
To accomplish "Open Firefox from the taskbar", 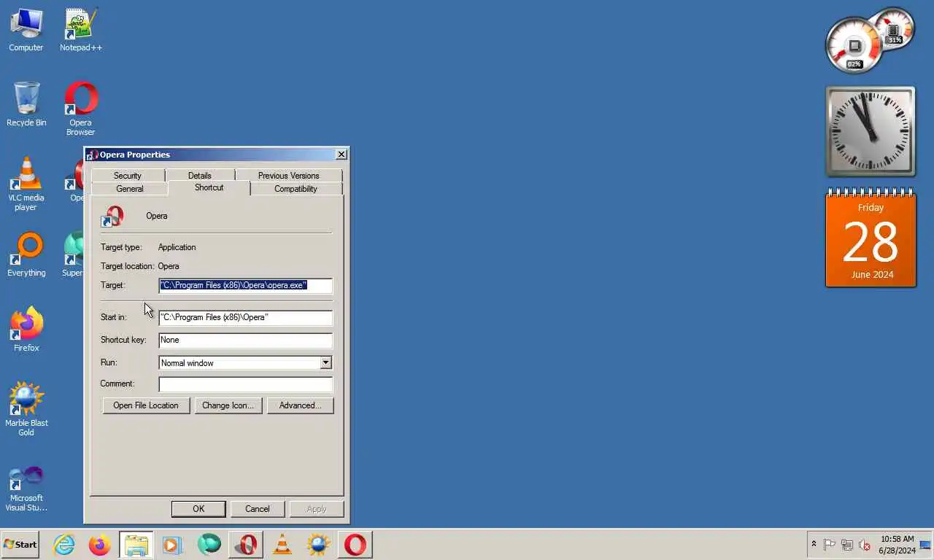I will [x=100, y=545].
